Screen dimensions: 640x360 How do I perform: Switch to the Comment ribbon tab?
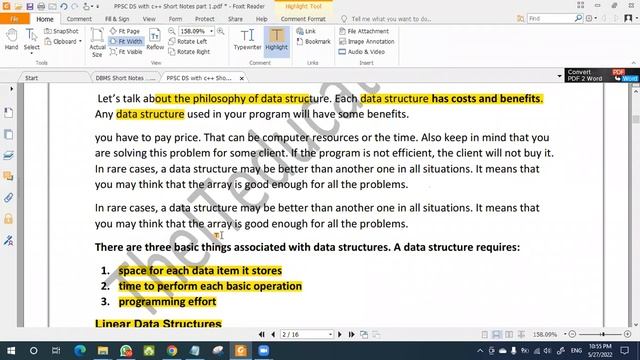point(79,19)
